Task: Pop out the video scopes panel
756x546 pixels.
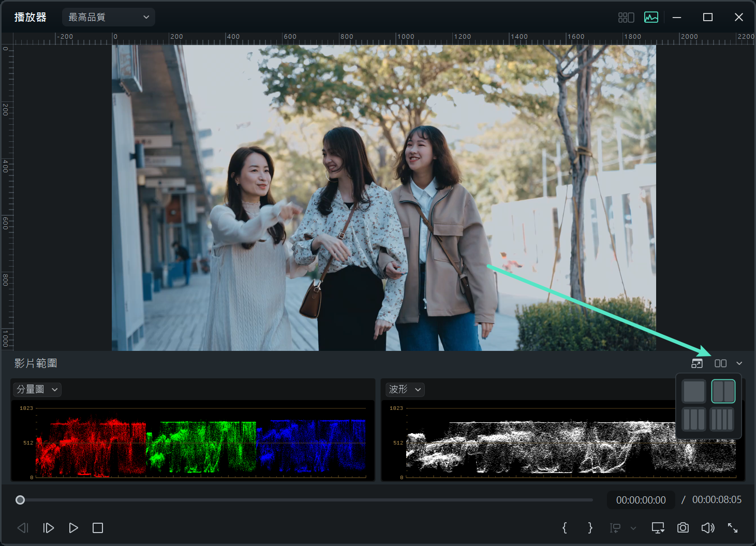Action: click(x=697, y=363)
